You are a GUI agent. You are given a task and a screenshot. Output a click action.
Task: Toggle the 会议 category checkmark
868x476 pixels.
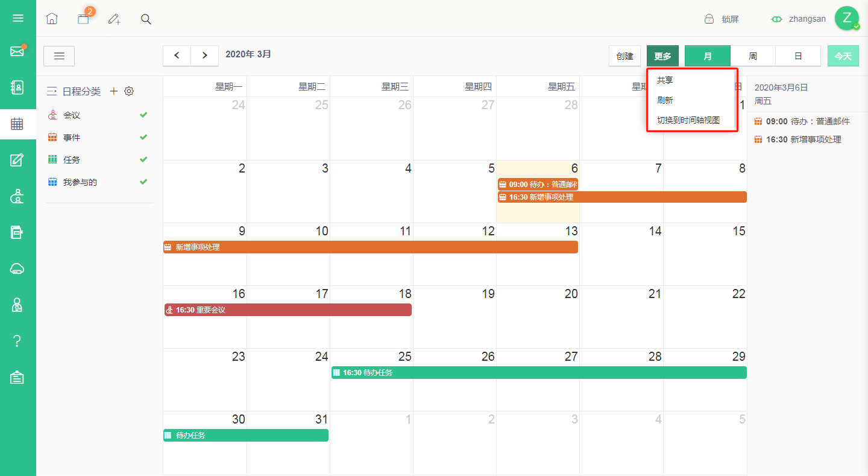pos(143,115)
